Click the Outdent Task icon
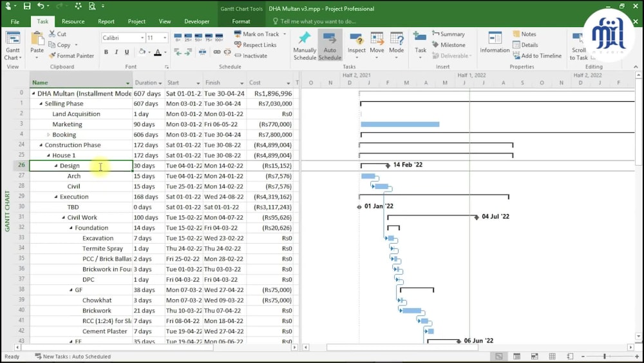Screen dimensions: 644x363 click(178, 52)
